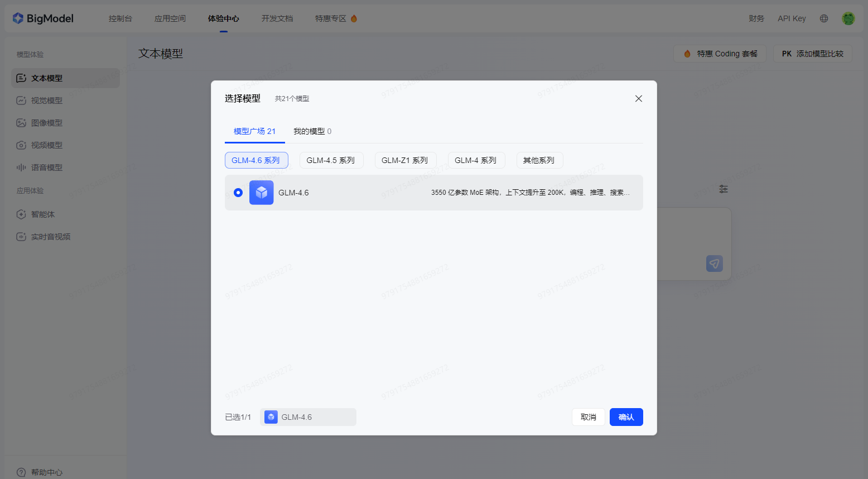Click the 共21个模型 count text
This screenshot has width=868, height=479.
click(x=292, y=99)
